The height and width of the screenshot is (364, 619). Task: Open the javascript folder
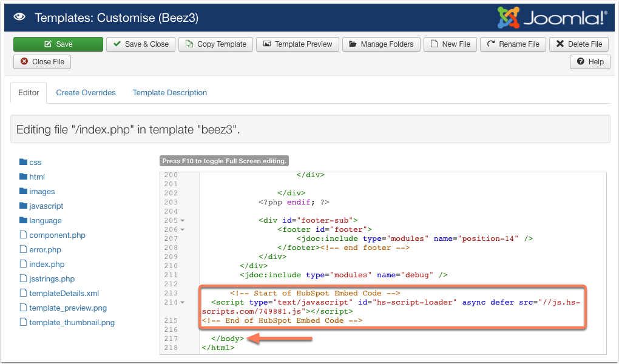[46, 206]
